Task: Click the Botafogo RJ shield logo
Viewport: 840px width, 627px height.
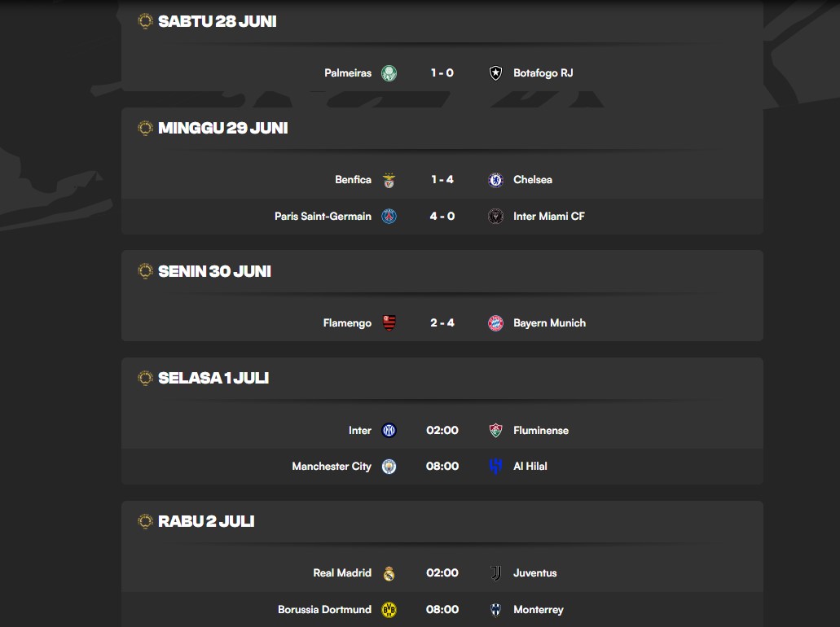Action: [495, 72]
